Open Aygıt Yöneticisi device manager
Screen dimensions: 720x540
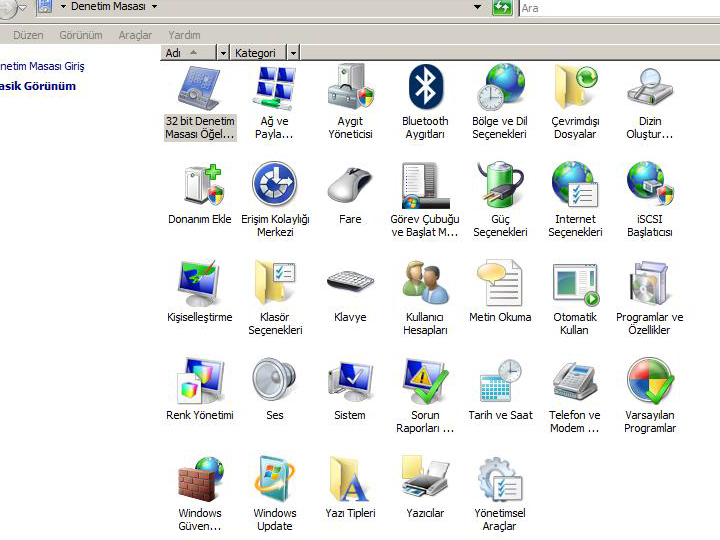tap(350, 88)
